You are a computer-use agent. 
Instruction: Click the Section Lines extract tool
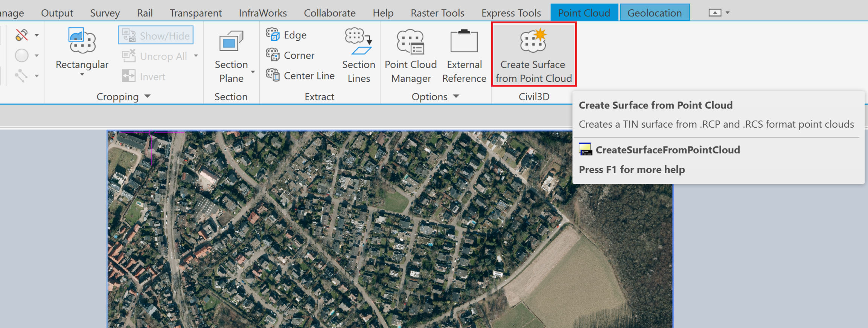point(359,56)
